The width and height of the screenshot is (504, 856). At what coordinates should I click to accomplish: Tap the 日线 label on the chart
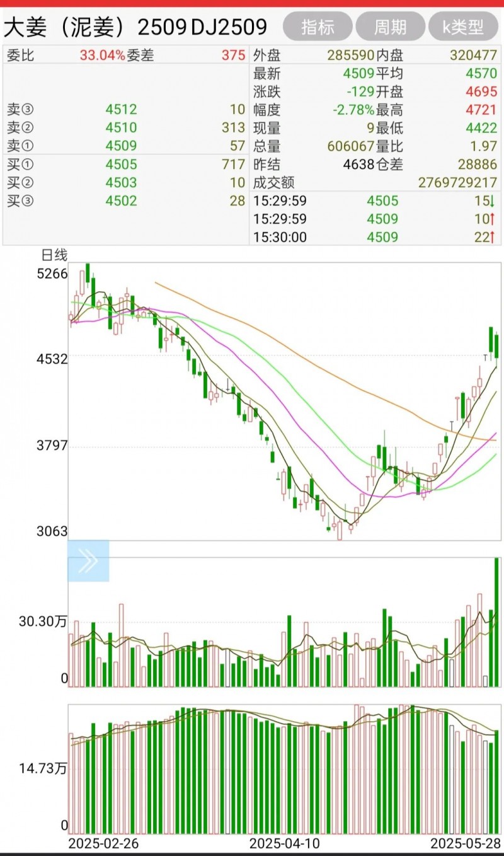point(54,255)
